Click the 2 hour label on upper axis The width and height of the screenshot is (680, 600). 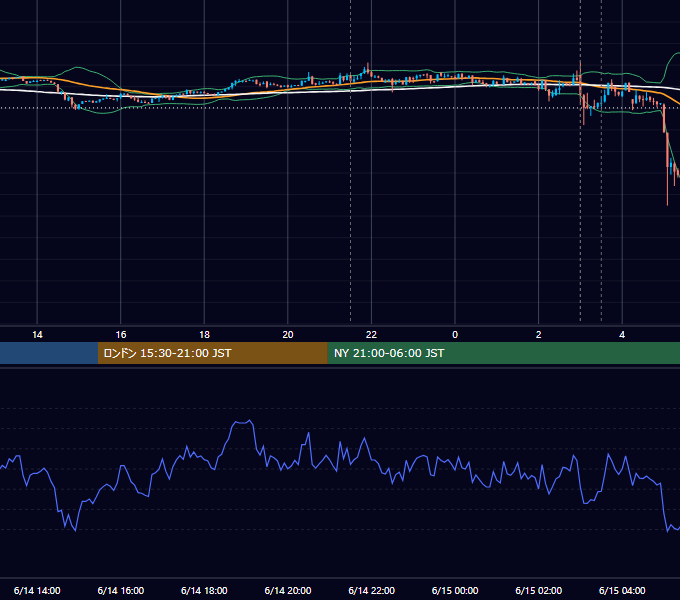pyautogui.click(x=539, y=335)
